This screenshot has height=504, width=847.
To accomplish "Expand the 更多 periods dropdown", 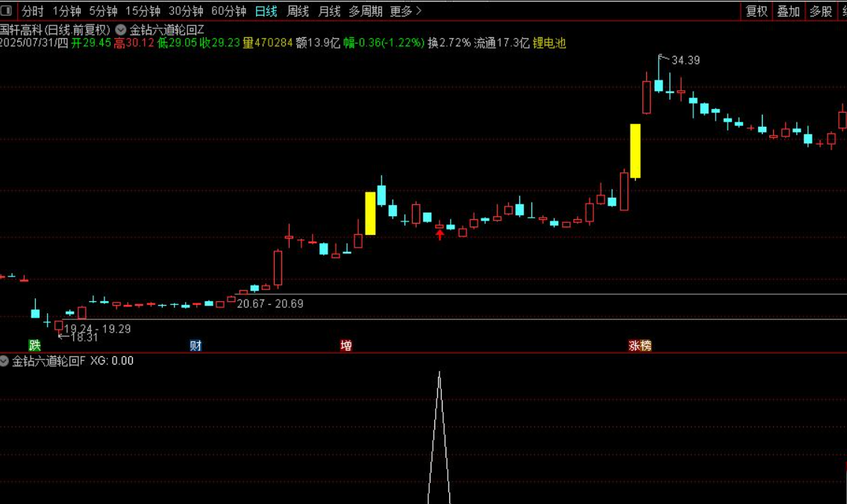I will click(402, 12).
